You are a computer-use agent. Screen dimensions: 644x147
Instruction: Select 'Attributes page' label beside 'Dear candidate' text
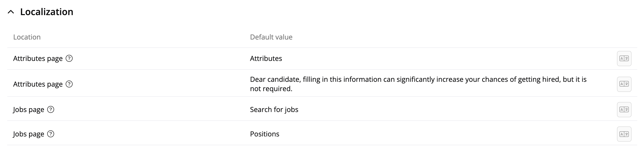(38, 84)
